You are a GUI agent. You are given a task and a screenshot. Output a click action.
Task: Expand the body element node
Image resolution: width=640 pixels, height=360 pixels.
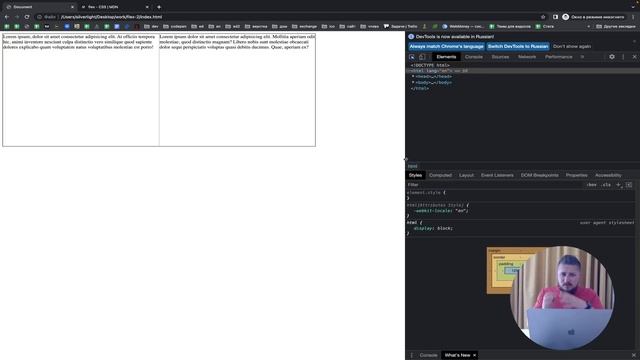[413, 82]
